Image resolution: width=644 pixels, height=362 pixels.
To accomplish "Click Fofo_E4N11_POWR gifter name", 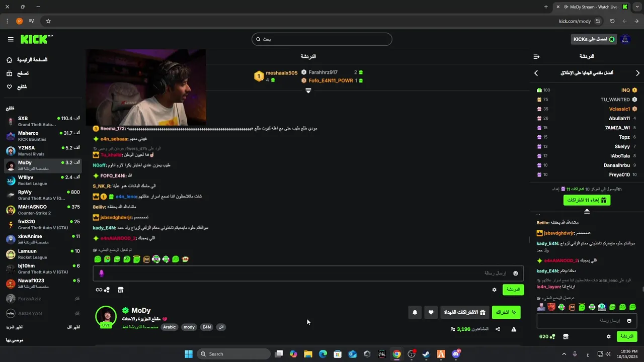I will point(331,80).
